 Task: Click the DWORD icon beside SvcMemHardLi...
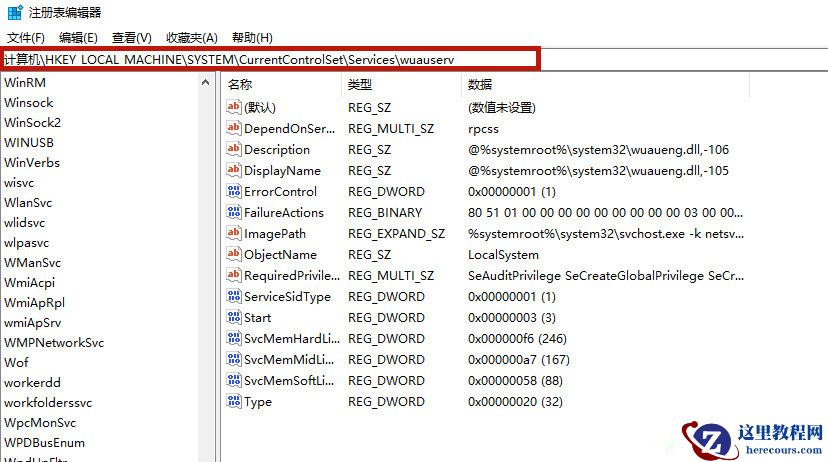pyautogui.click(x=233, y=338)
